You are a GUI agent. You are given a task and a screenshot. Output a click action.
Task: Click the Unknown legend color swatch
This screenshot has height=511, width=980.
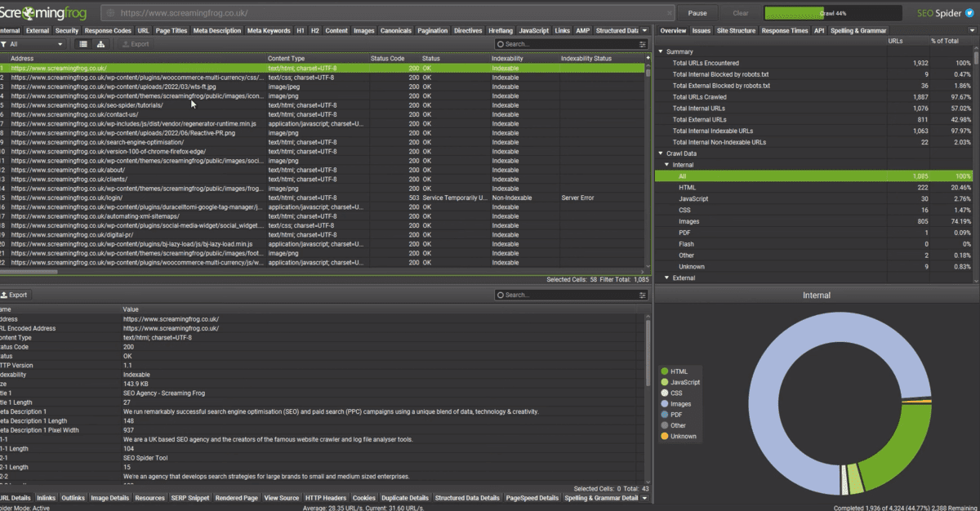pyautogui.click(x=665, y=436)
